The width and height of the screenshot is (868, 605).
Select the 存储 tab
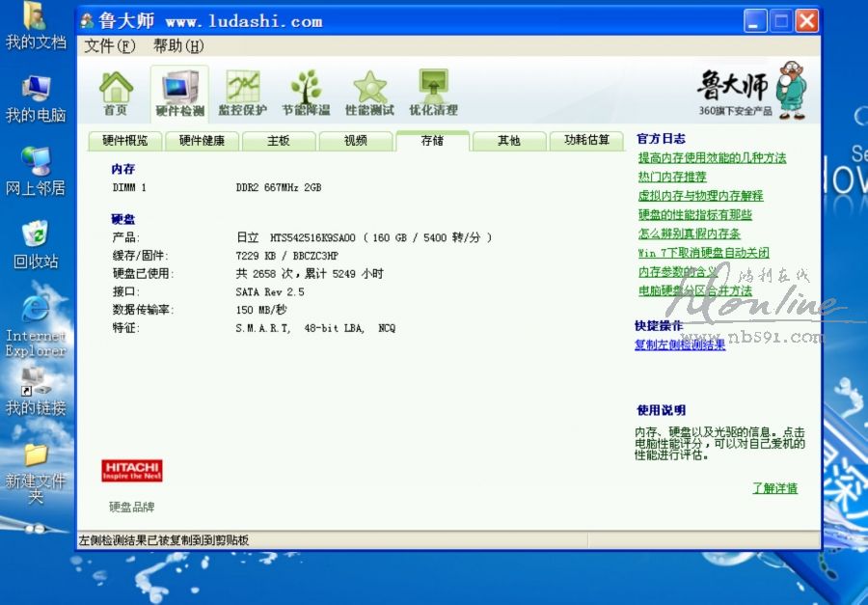[x=432, y=140]
